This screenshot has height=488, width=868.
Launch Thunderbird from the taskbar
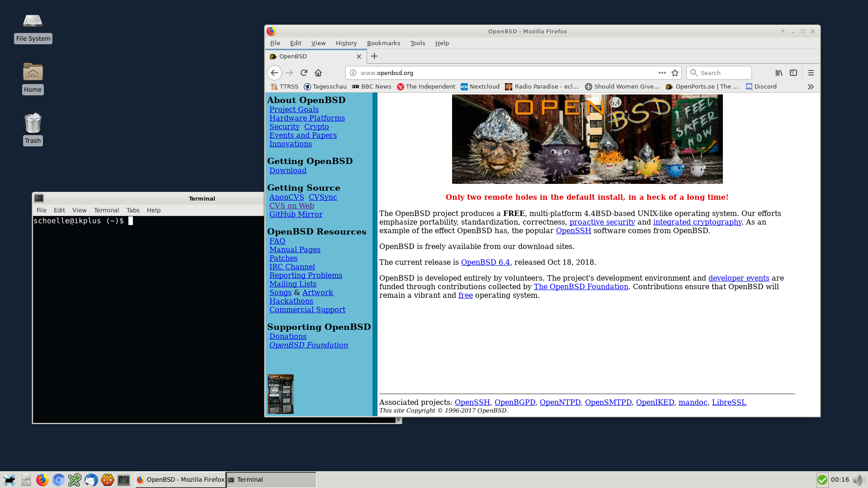click(x=91, y=480)
